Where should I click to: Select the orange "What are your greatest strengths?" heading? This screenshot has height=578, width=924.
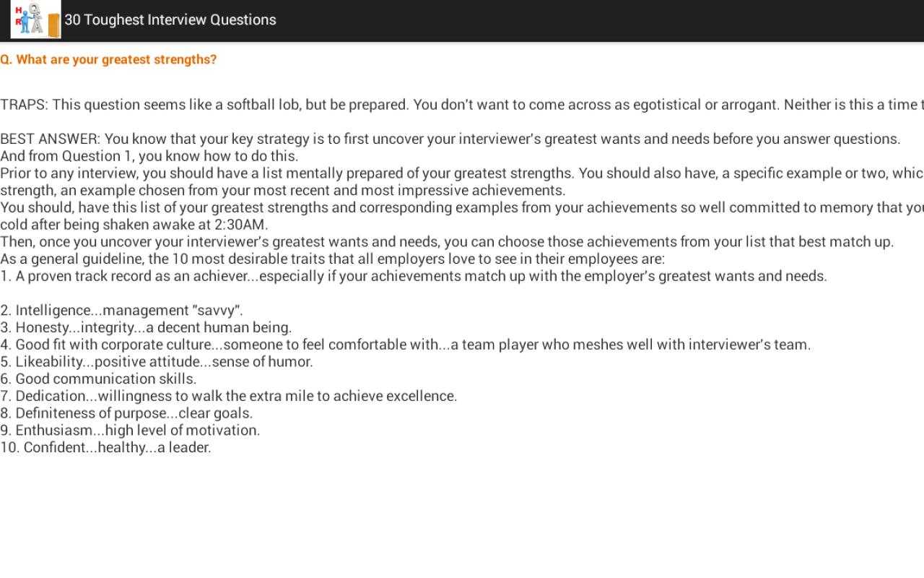(108, 60)
